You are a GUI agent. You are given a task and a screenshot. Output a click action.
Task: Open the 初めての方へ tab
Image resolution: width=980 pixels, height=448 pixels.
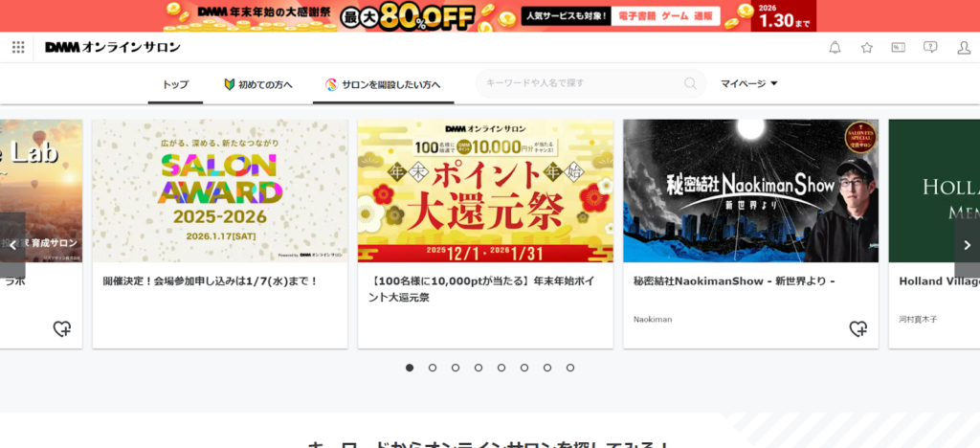(257, 84)
